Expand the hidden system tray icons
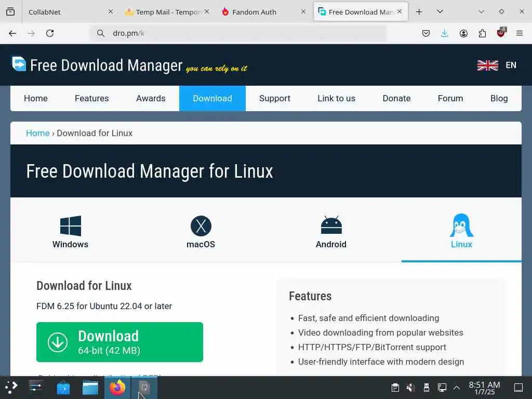532x399 pixels. [x=457, y=388]
